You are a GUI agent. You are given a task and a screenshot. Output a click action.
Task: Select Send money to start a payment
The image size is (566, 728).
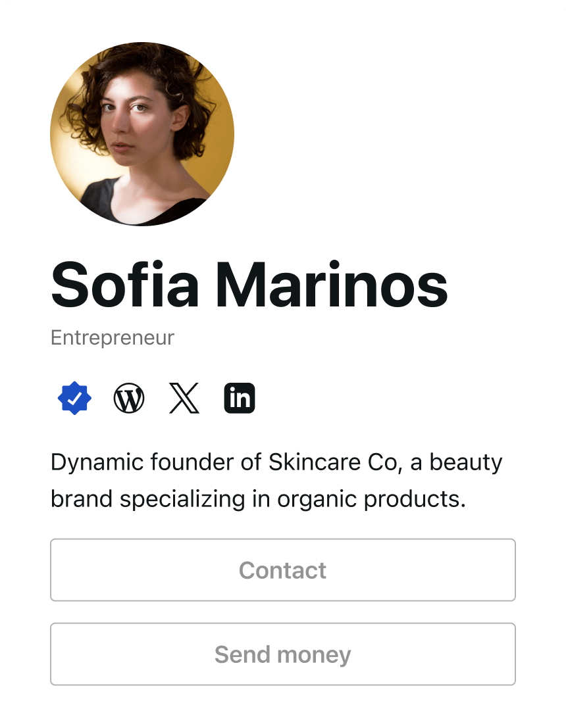(283, 654)
